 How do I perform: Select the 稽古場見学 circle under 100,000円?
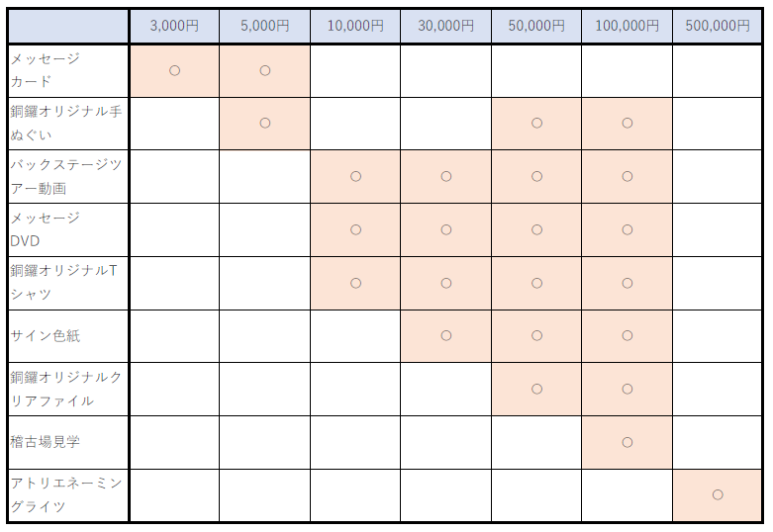[x=627, y=442]
